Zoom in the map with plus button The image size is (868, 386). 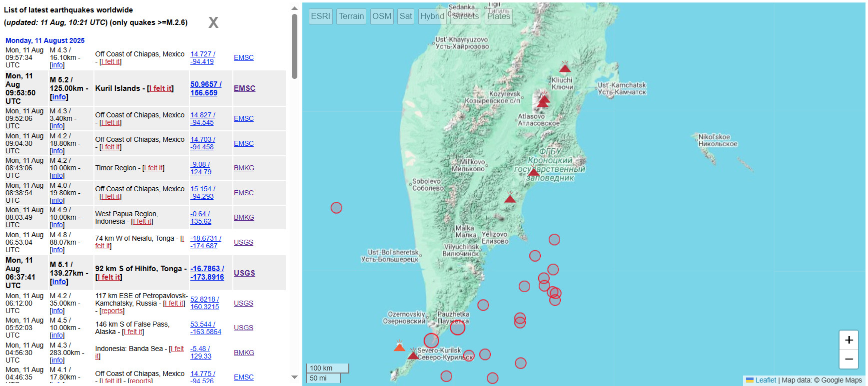click(x=849, y=340)
